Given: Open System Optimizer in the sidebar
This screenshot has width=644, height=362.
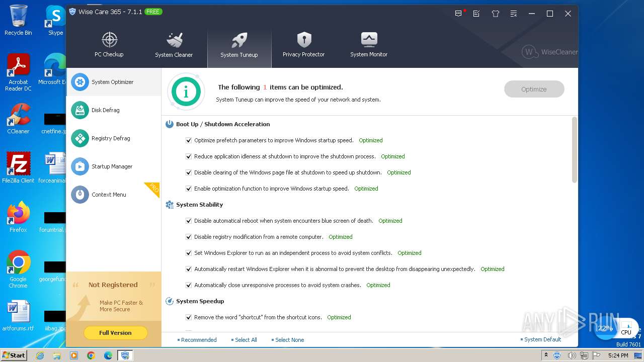Looking at the screenshot, I should pos(114,82).
